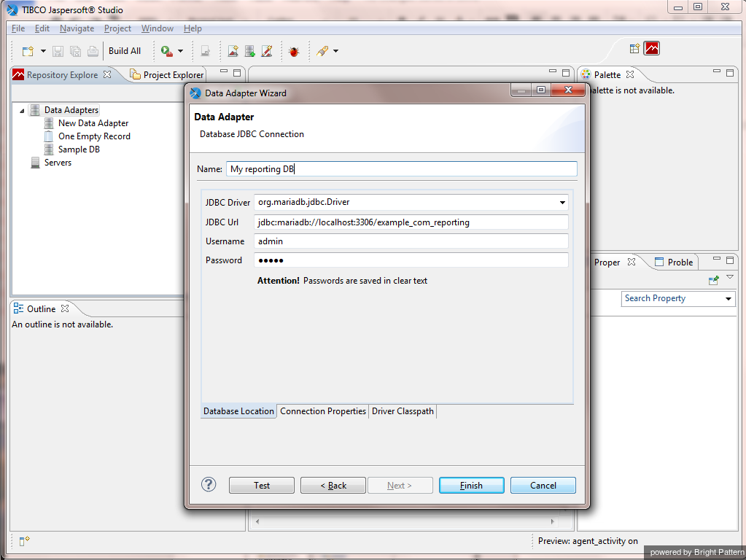Close the Repository Explorer tab
The height and width of the screenshot is (560, 746).
(x=107, y=74)
